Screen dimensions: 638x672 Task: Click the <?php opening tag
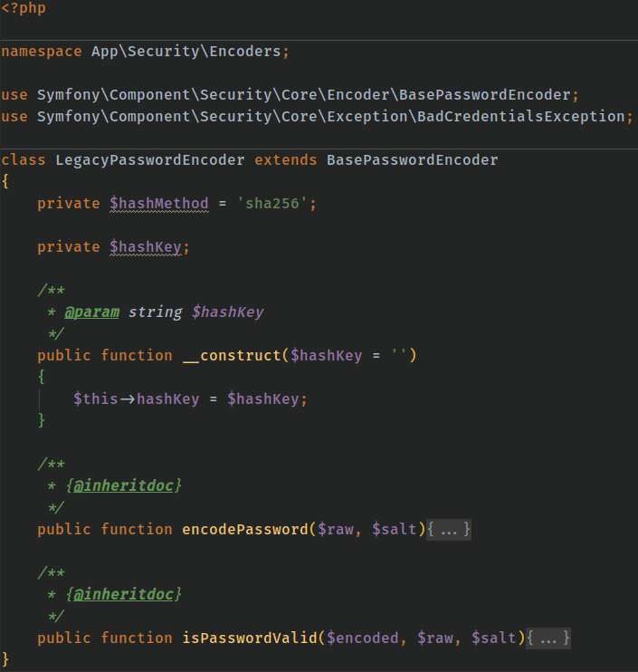[24, 7]
